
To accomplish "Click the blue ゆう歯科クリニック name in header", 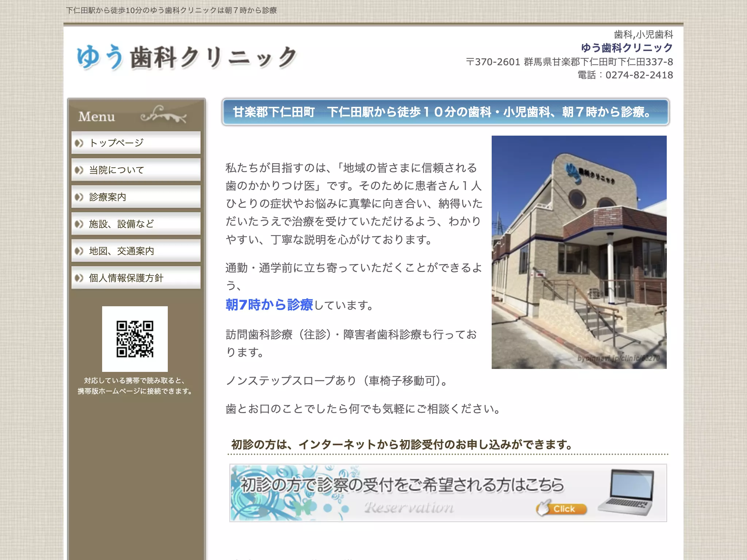I will tap(627, 48).
